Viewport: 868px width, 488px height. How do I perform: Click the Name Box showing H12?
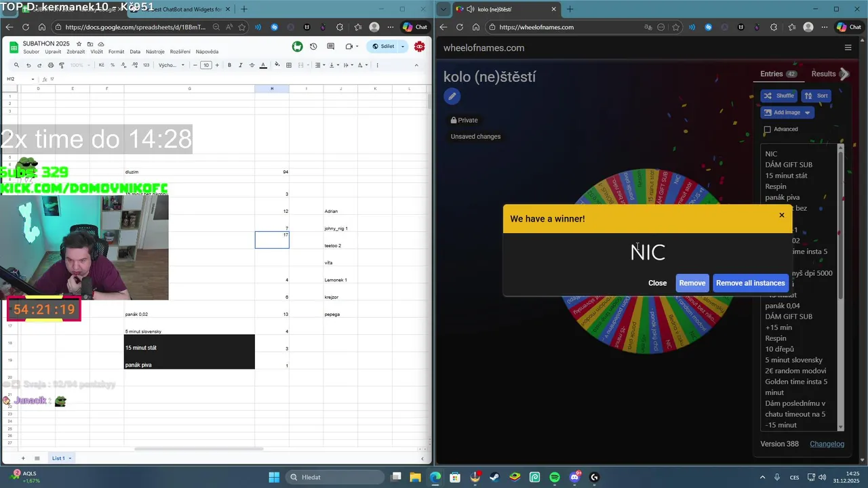tap(20, 79)
